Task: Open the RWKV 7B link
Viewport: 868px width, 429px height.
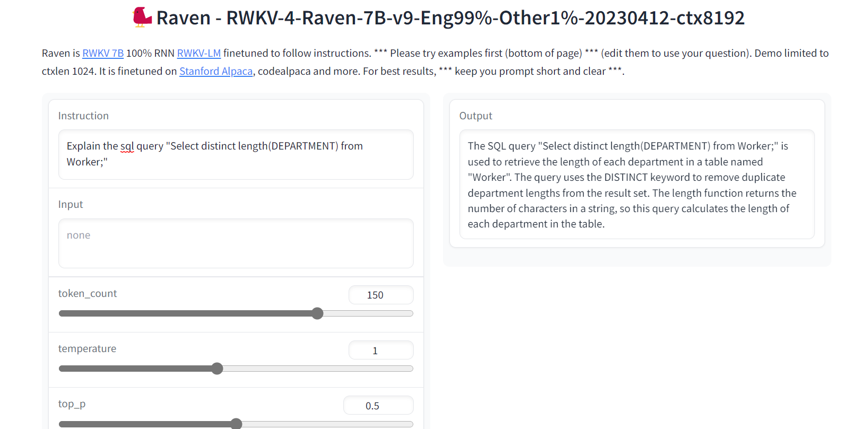Action: click(103, 53)
